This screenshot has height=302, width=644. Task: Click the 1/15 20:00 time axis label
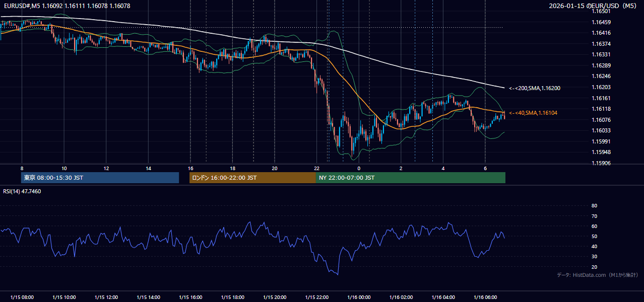274,297
